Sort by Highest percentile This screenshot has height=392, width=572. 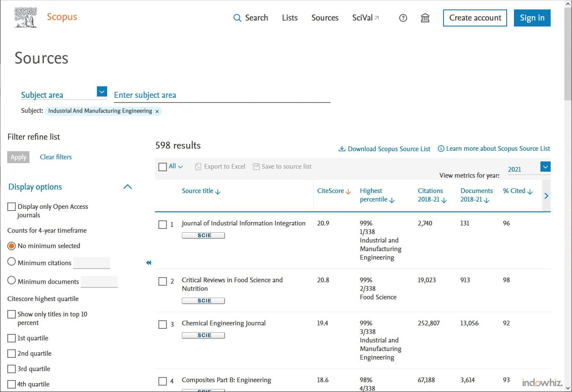click(x=377, y=195)
